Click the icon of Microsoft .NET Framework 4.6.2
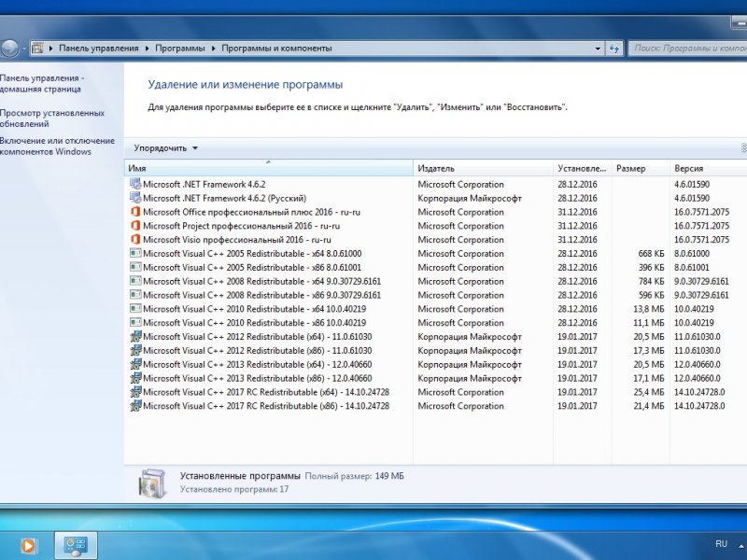The image size is (747, 560). [135, 184]
